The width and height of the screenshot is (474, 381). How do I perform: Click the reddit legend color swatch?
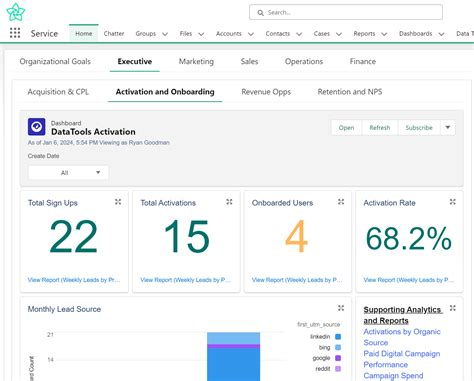coord(338,369)
